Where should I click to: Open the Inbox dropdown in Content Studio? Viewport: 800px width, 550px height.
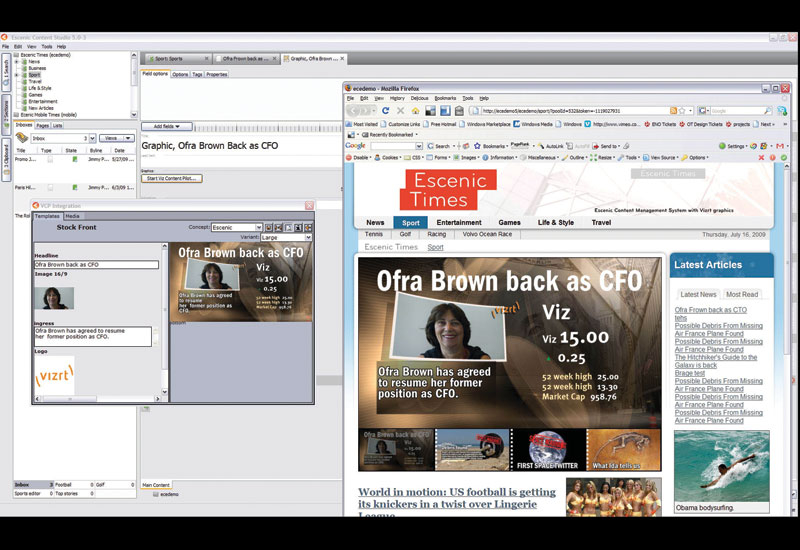92,138
